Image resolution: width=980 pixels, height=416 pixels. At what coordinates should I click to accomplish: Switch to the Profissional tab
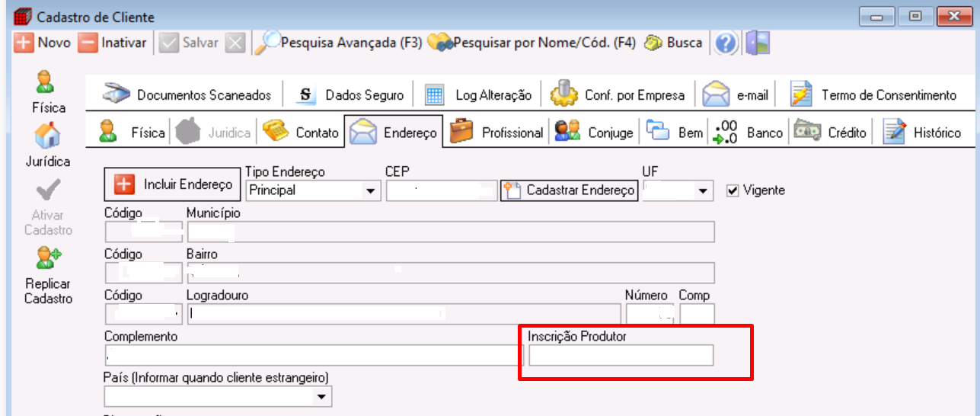point(496,133)
